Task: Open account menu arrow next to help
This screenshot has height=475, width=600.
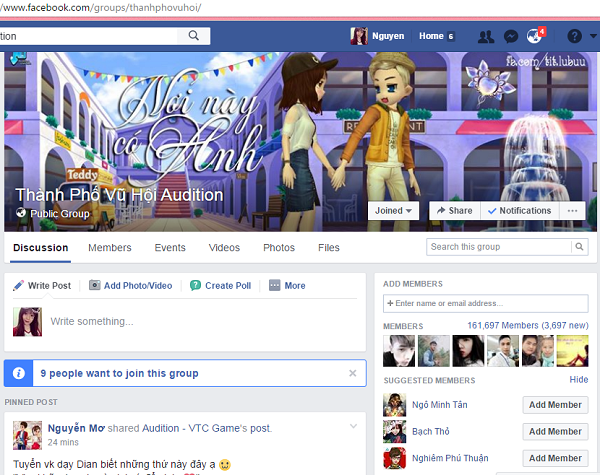Action: tap(593, 36)
